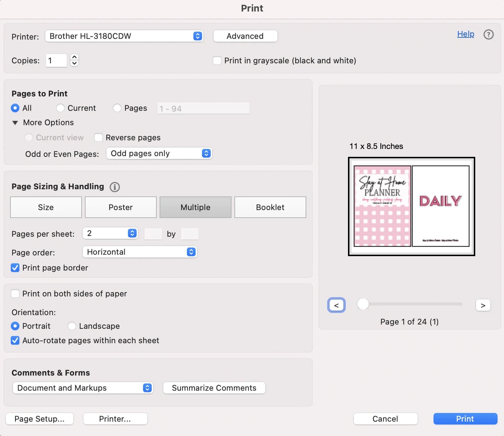Image resolution: width=504 pixels, height=436 pixels.
Task: Select the Current pages option
Action: 61,108
